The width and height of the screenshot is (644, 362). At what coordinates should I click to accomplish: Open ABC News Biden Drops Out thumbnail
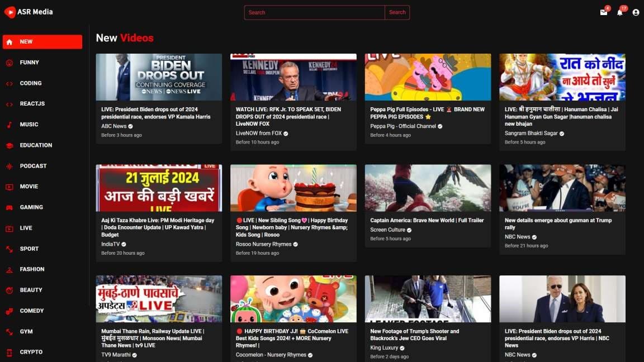click(x=159, y=77)
